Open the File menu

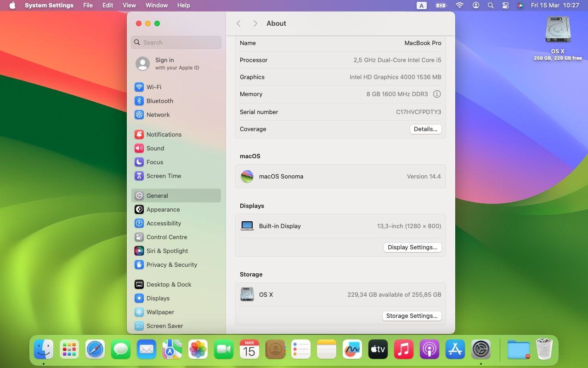(x=88, y=6)
